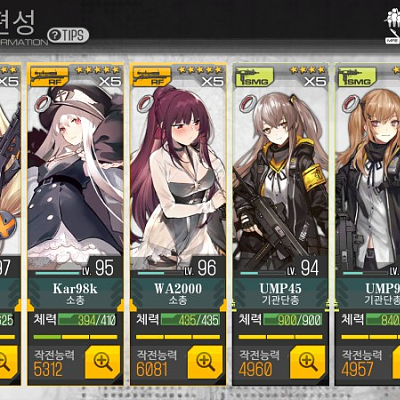The image size is (400, 400).
Task: Click UMP45's magnifier detail icon
Action: click(308, 362)
